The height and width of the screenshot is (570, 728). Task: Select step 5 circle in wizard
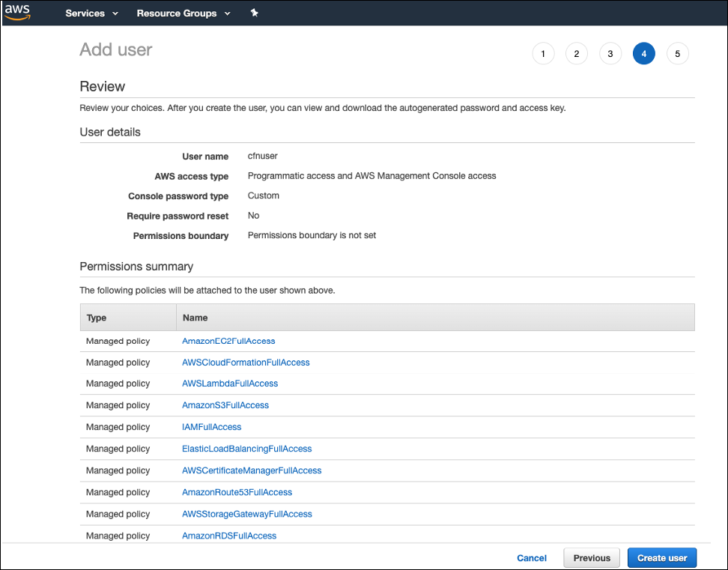[x=677, y=53]
